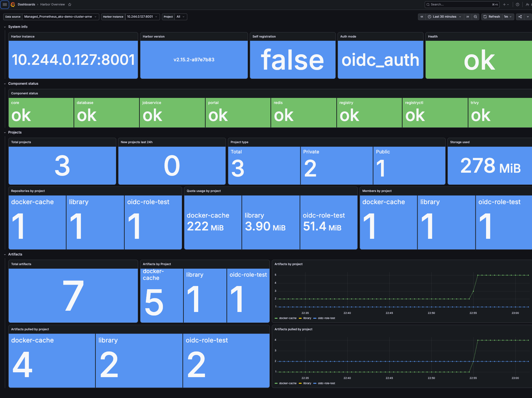
Task: Click the invite user icon
Action: pos(528,4)
